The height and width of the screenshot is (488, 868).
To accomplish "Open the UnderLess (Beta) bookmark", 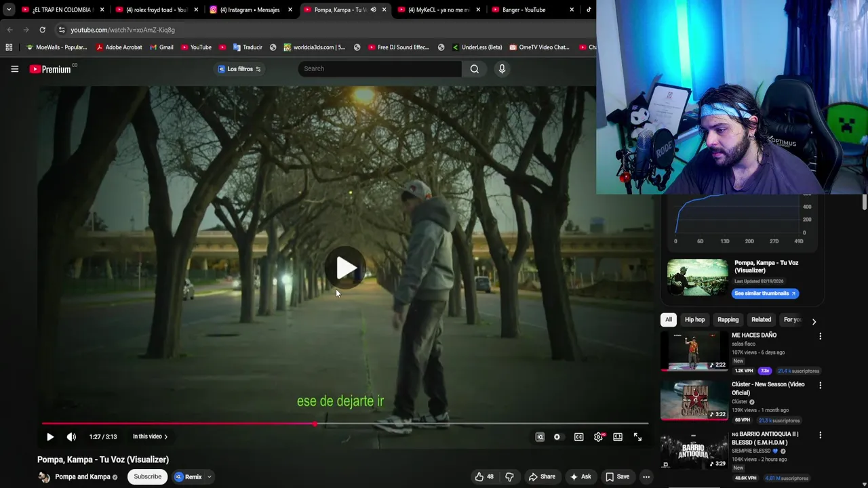I will pyautogui.click(x=476, y=47).
